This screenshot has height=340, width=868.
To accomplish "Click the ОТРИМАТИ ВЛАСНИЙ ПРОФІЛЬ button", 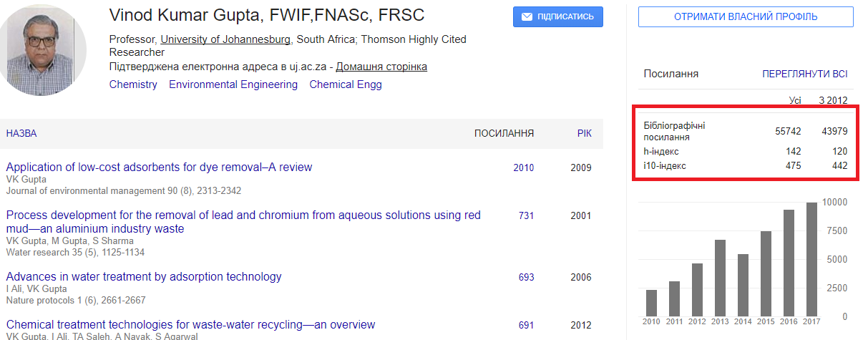I will click(x=746, y=16).
